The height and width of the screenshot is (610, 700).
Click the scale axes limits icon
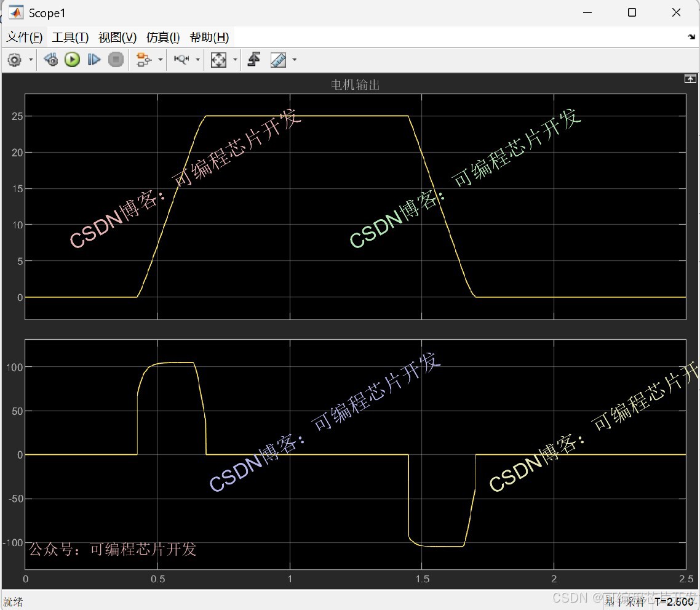218,60
